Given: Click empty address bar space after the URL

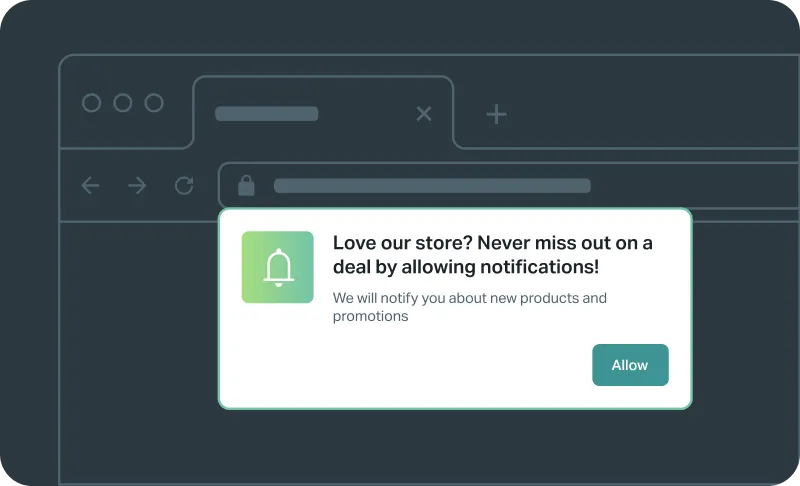Looking at the screenshot, I should pos(694,186).
